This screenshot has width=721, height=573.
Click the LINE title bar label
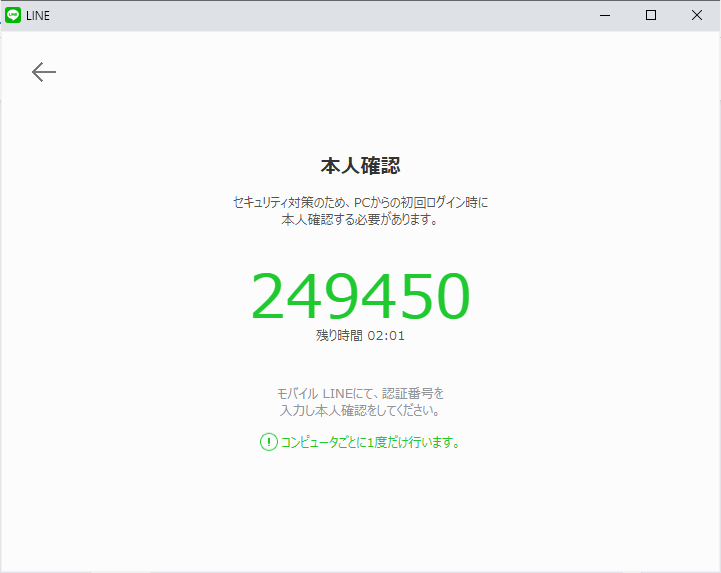coord(38,16)
